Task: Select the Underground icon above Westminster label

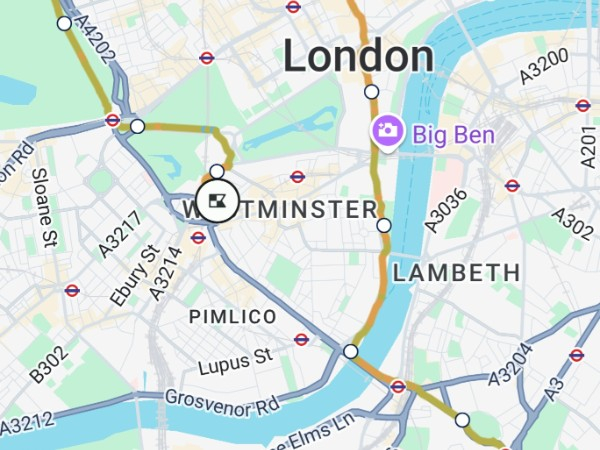Action: [297, 177]
